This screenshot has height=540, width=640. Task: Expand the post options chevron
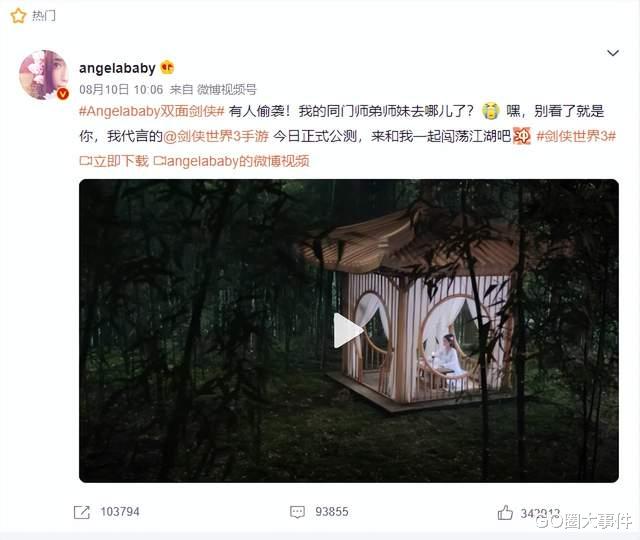613,53
